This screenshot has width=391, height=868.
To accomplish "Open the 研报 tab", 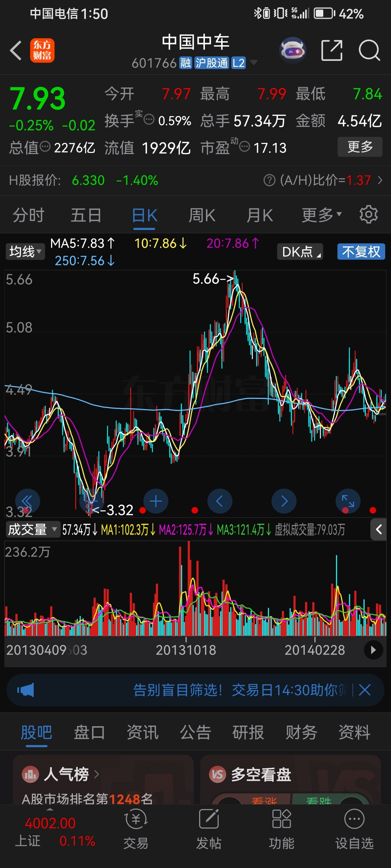I will pos(248,732).
